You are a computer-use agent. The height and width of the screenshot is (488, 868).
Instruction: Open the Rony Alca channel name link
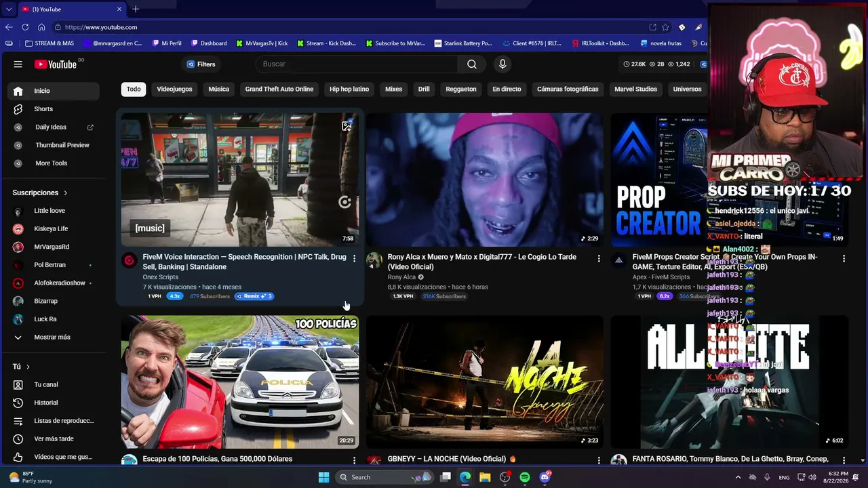tap(401, 277)
